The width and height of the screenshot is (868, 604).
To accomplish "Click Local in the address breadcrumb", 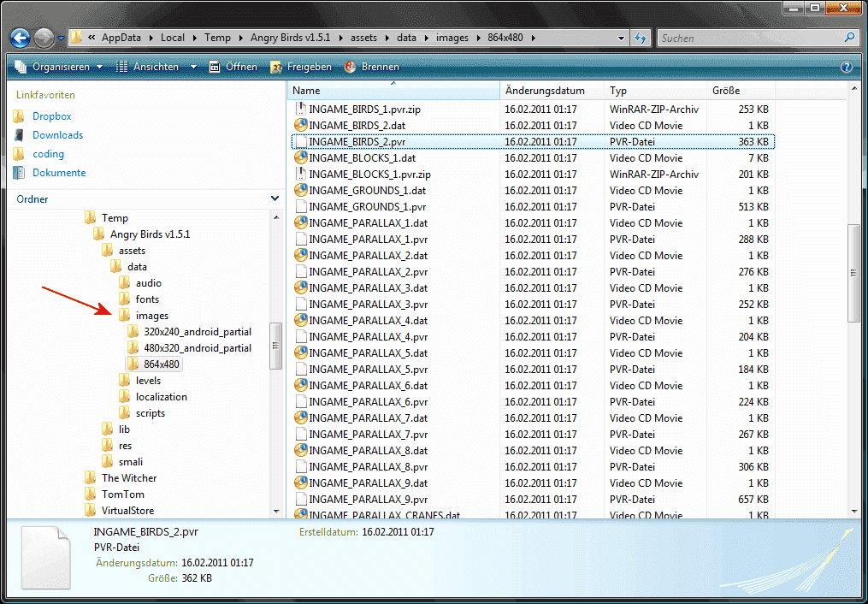I will (173, 38).
